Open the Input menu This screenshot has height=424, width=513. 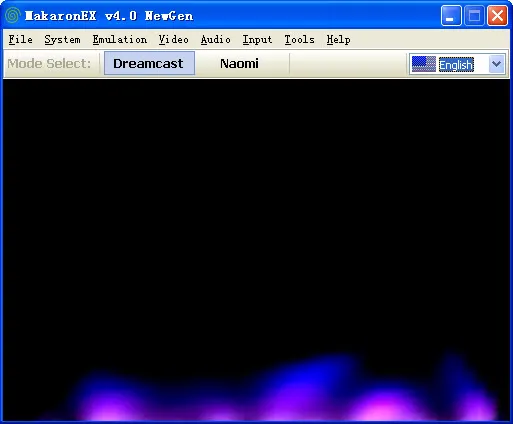[257, 40]
